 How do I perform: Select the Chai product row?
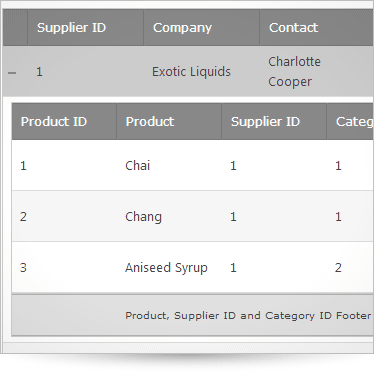(192, 165)
